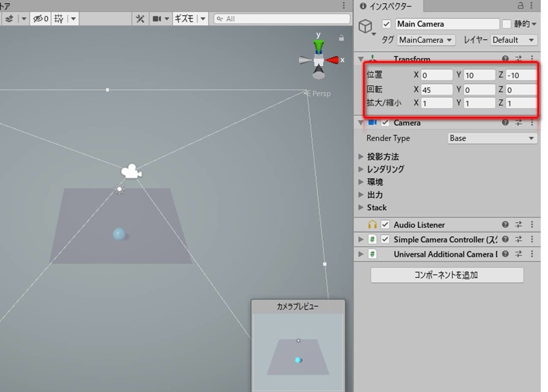The height and width of the screenshot is (392, 548).
Task: Open Transform presets slider icon
Action: 519,59
